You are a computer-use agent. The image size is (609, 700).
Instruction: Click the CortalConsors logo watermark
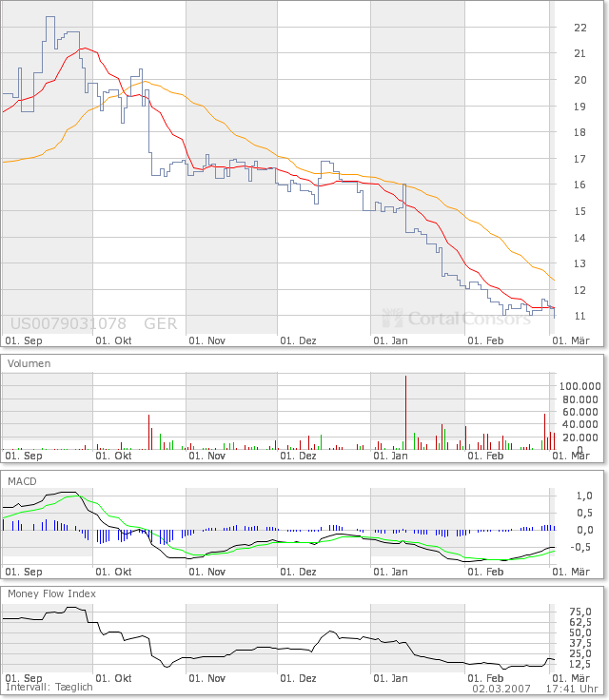456,319
